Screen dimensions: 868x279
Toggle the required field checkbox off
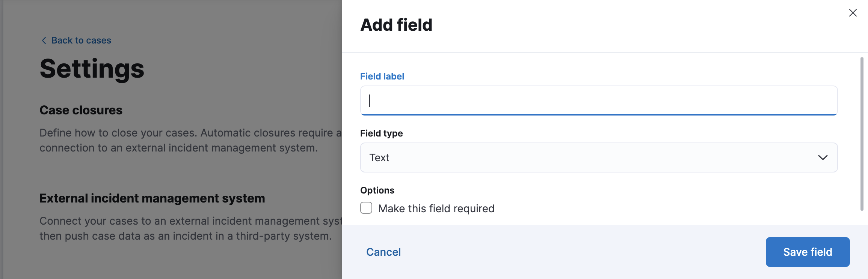[x=365, y=208]
